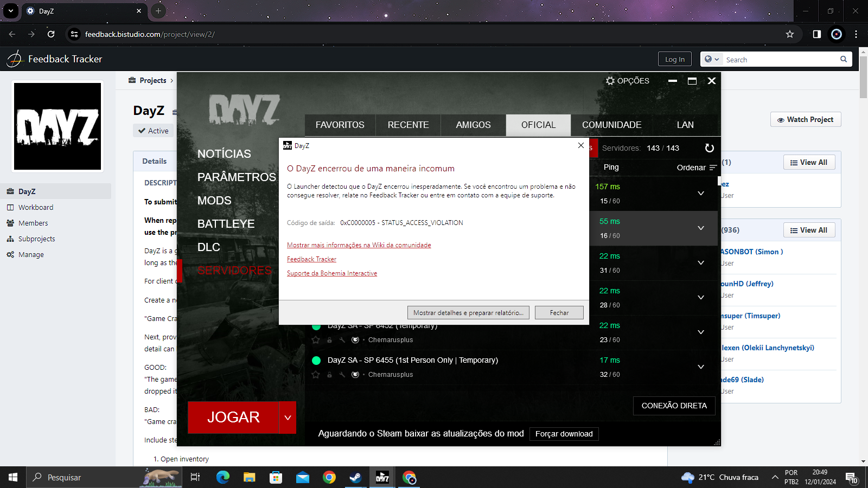Screen dimensions: 868x488
Task: Click the Feedback Tracker search field
Action: coord(781,60)
